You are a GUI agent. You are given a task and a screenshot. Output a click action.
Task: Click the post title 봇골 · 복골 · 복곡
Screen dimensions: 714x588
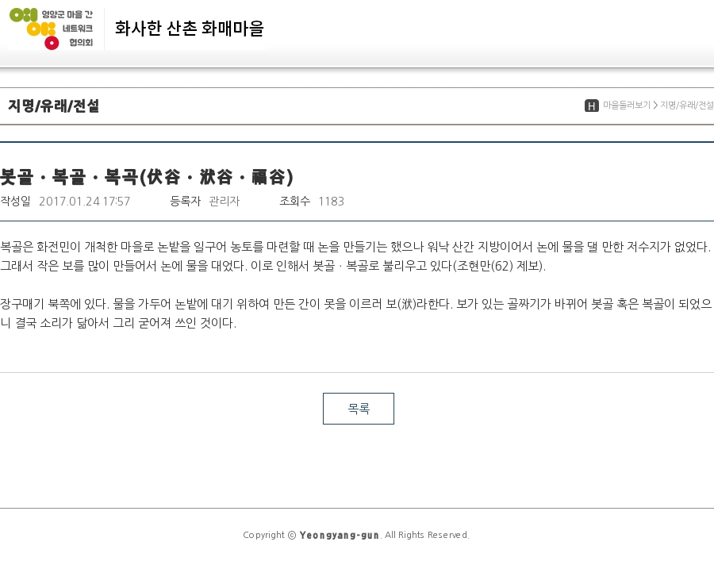[x=147, y=177]
